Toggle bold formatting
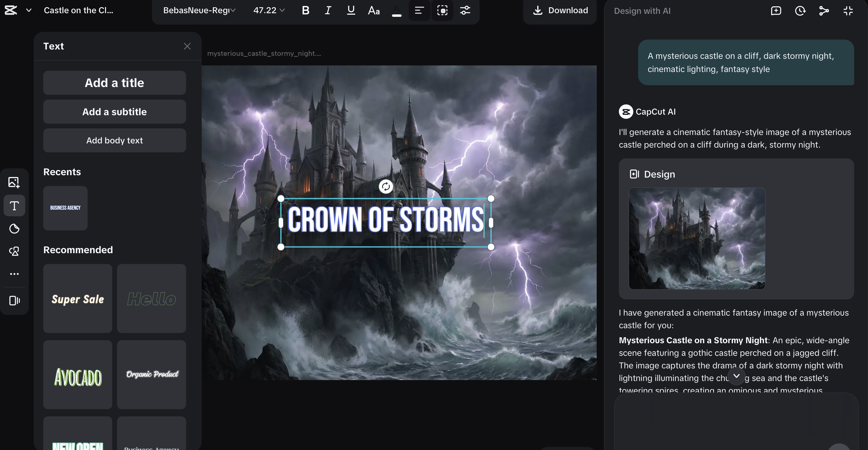This screenshot has width=868, height=450. tap(305, 10)
